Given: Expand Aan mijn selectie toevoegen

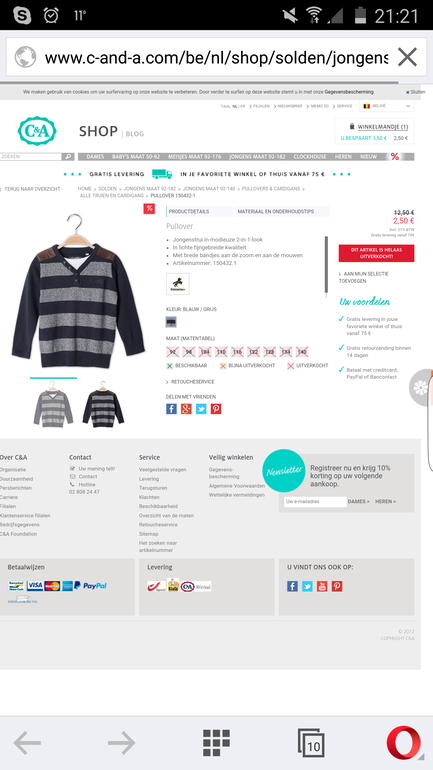Looking at the screenshot, I should tap(364, 277).
